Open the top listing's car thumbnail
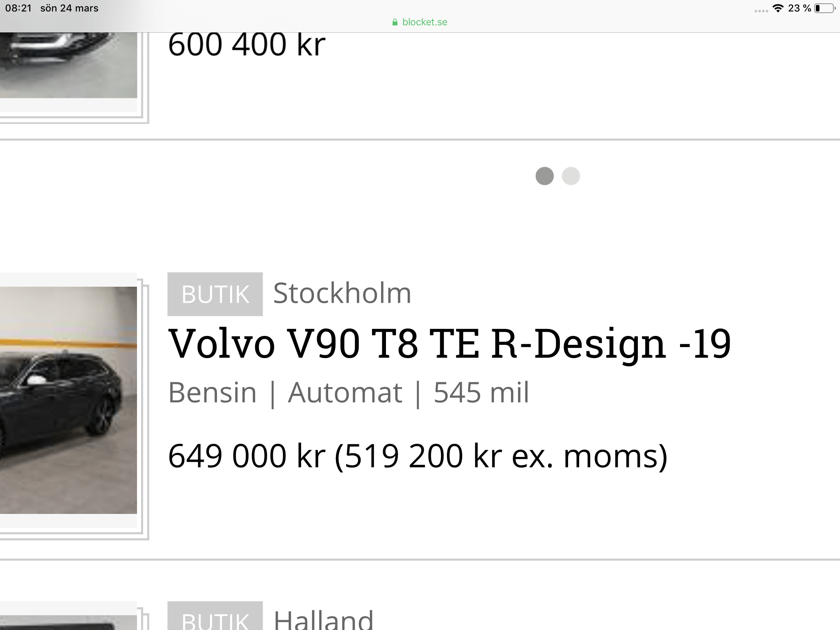The height and width of the screenshot is (630, 840). pos(68,65)
